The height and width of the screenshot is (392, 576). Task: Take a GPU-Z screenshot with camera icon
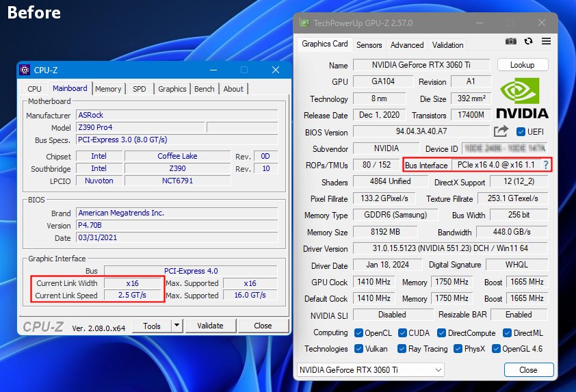tap(510, 41)
